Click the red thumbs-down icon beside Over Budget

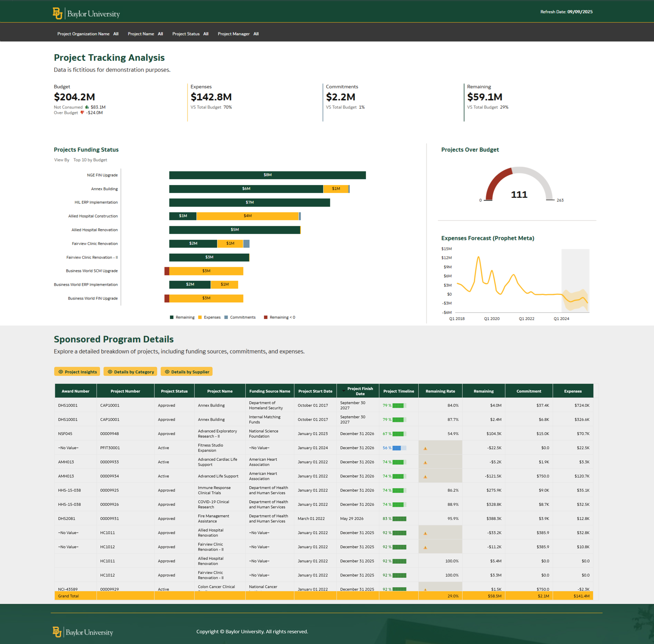(82, 113)
